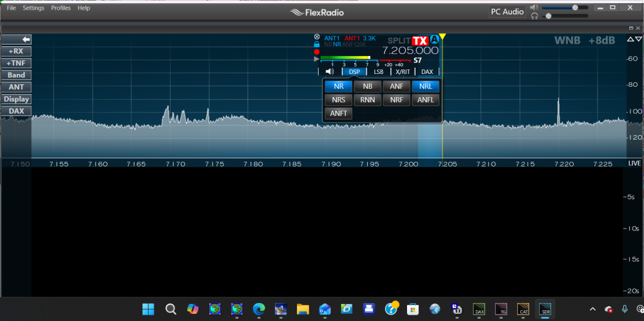Screen dimensions: 644x321
Task: Select the slice A letter indicator
Action: pyautogui.click(x=435, y=40)
